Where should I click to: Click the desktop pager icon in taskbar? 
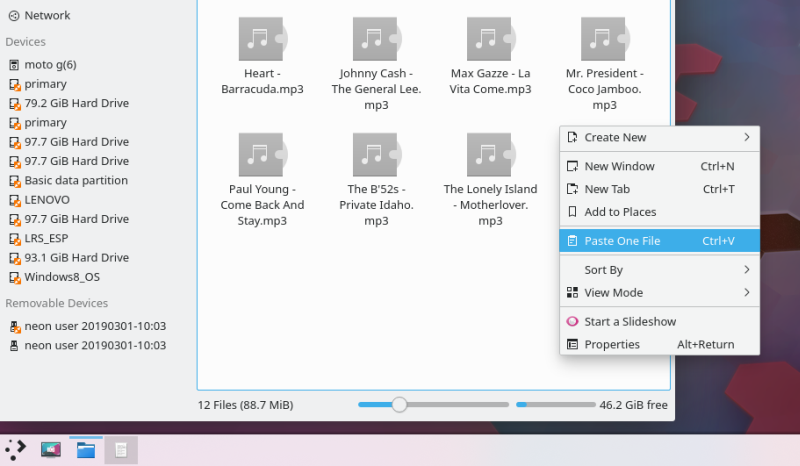click(51, 450)
